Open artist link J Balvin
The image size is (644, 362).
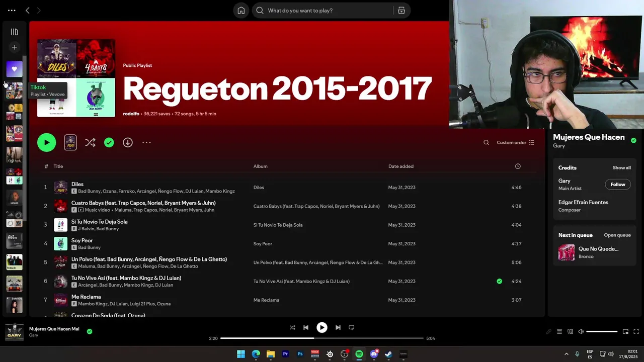tap(86, 229)
